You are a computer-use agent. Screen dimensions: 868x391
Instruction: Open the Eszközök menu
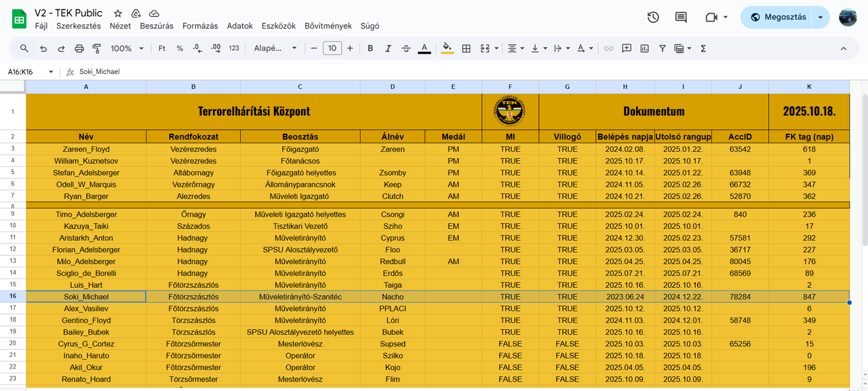click(x=279, y=26)
